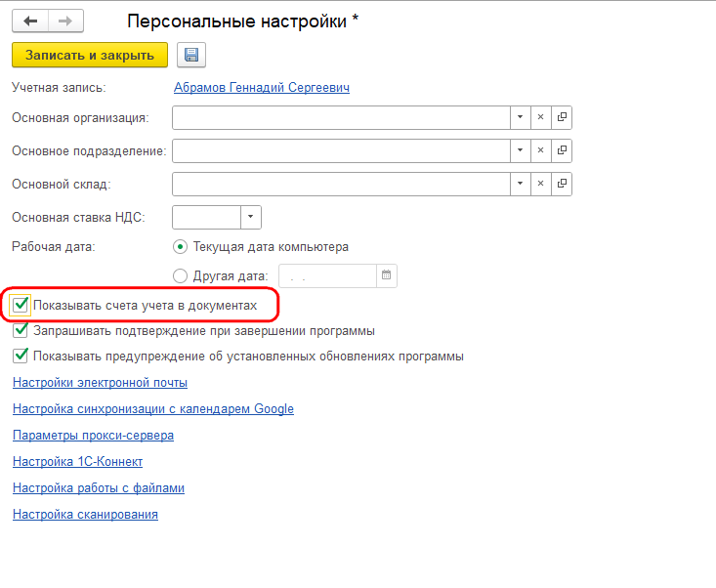Expand the Основная ставка НДС dropdown
Viewport: 716px width, 588px height.
click(x=251, y=217)
